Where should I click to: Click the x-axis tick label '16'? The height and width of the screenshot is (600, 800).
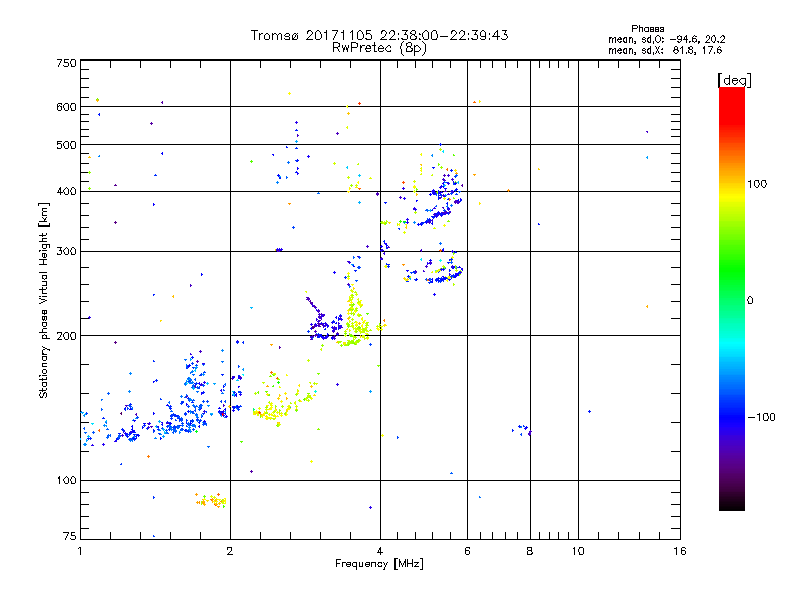680,551
